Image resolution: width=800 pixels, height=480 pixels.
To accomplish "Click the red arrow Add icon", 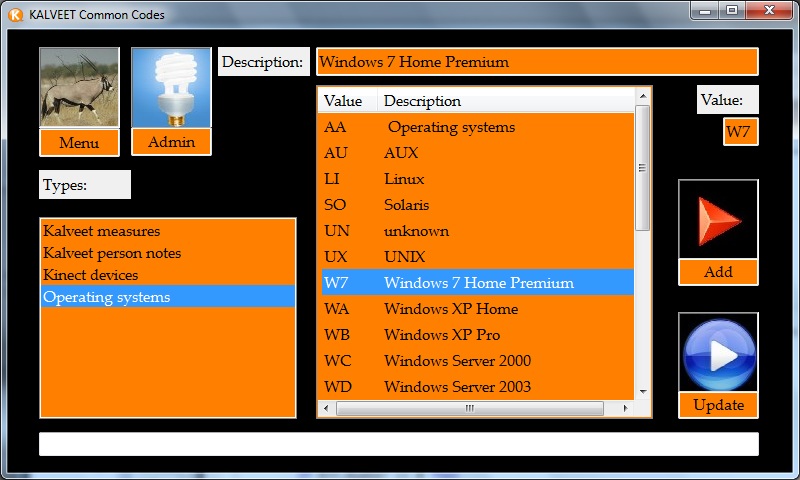I will (718, 219).
